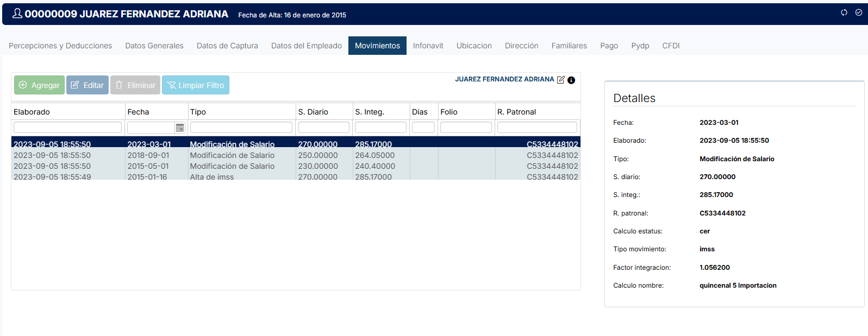Select the Alta de imss movement row

211,176
